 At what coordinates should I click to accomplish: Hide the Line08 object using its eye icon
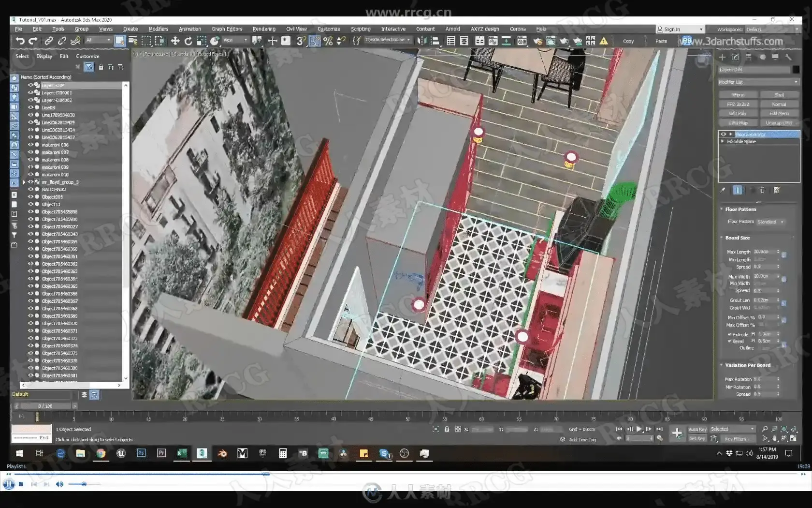[30, 107]
